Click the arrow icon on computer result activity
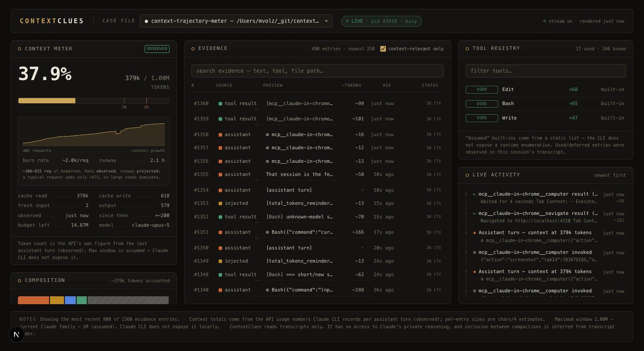 pos(474,194)
